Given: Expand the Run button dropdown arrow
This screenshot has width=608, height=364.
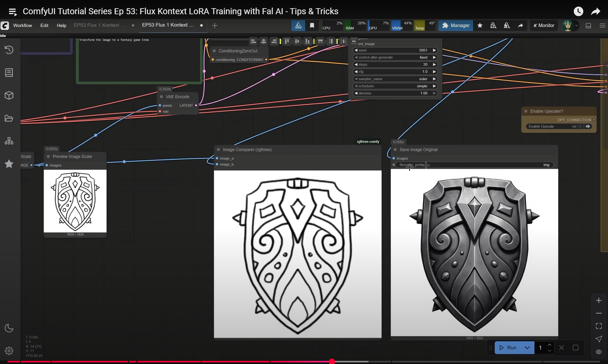Looking at the screenshot, I should coord(527,348).
